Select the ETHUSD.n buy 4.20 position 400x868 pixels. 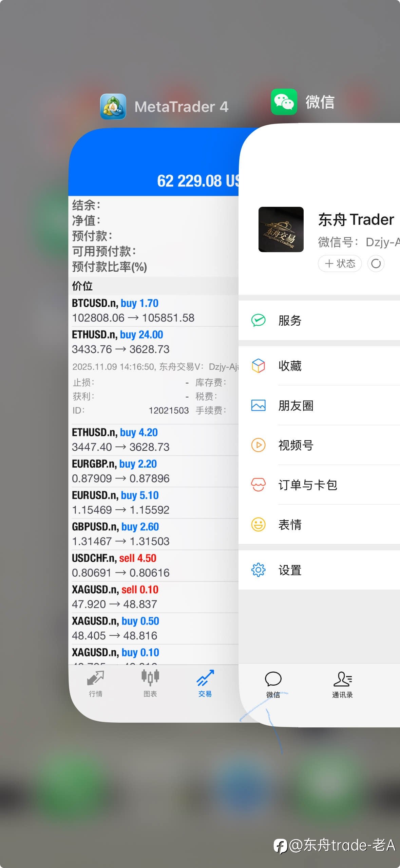[x=154, y=440]
